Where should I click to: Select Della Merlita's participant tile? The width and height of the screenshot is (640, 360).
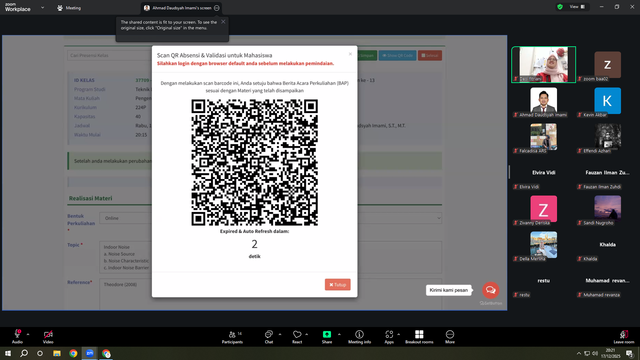[543, 245]
